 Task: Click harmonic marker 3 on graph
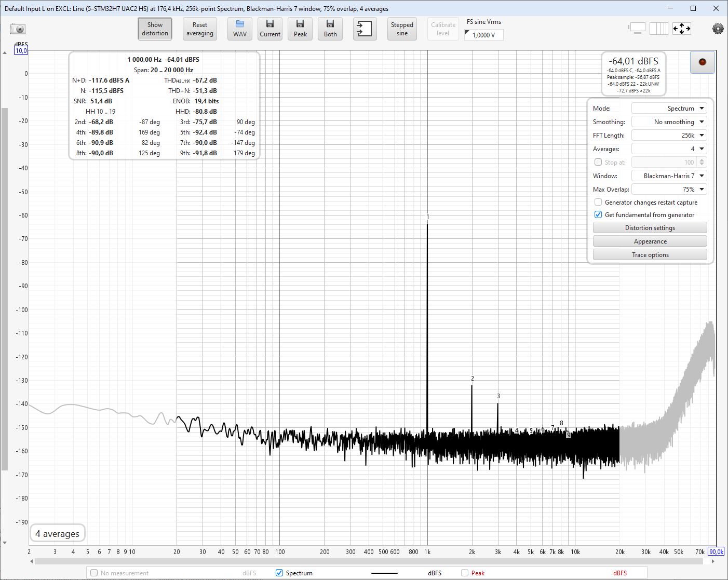point(498,396)
